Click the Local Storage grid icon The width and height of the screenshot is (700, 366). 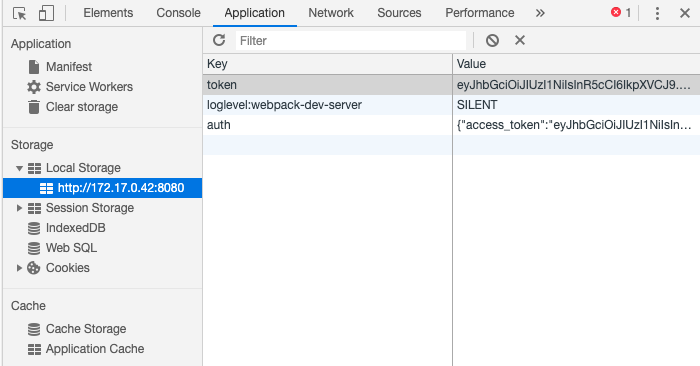34,168
